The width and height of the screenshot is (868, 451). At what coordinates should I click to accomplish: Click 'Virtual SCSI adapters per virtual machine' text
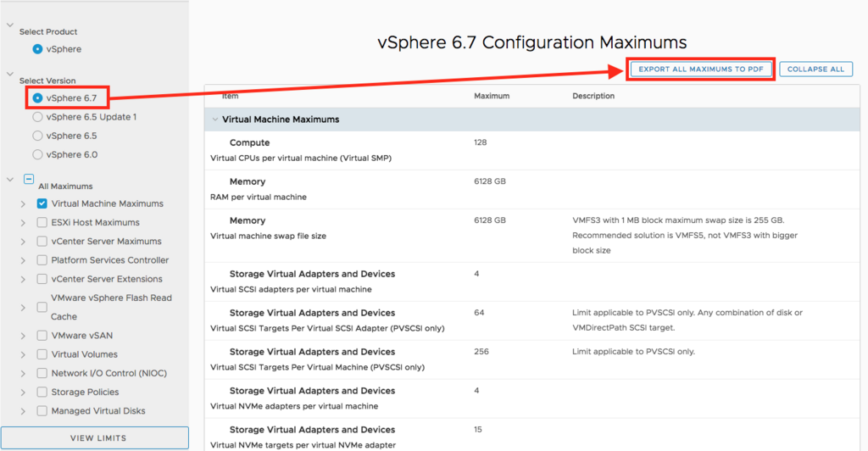click(292, 289)
